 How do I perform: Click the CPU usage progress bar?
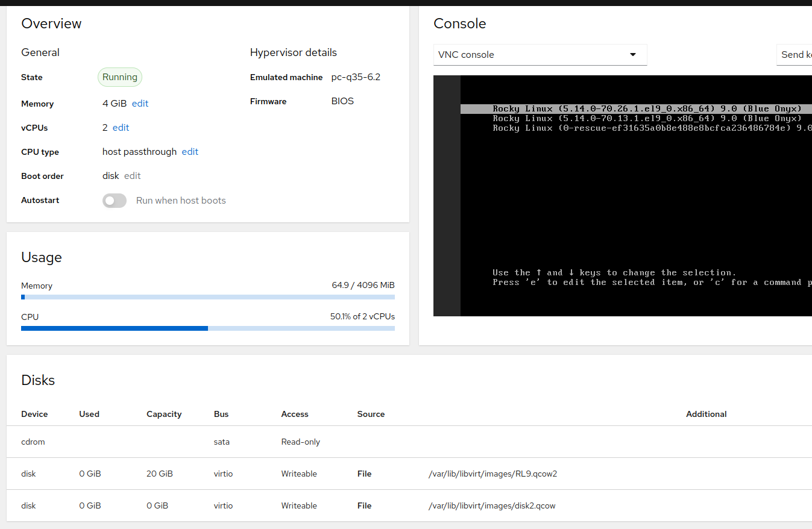point(208,328)
